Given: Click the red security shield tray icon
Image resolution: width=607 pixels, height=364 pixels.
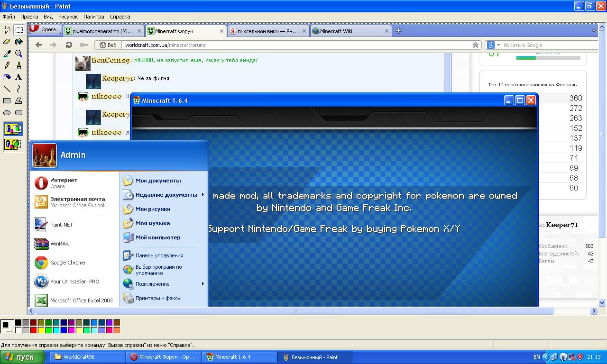Looking at the screenshot, I should coord(580,357).
